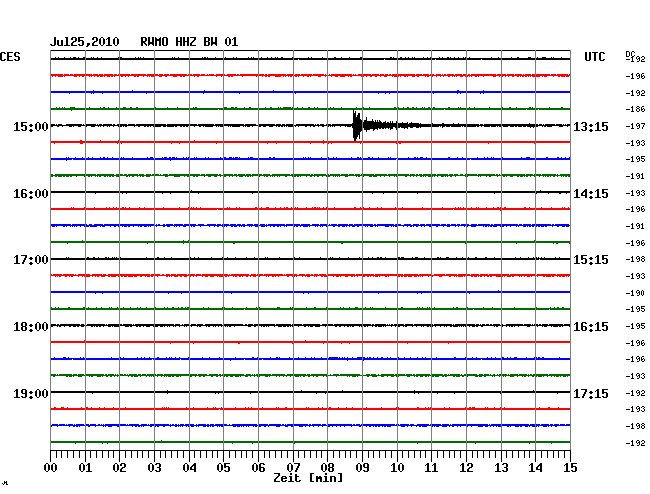This screenshot has width=650, height=494.
Task: Select the "18:00" local time label
Action: click(31, 327)
